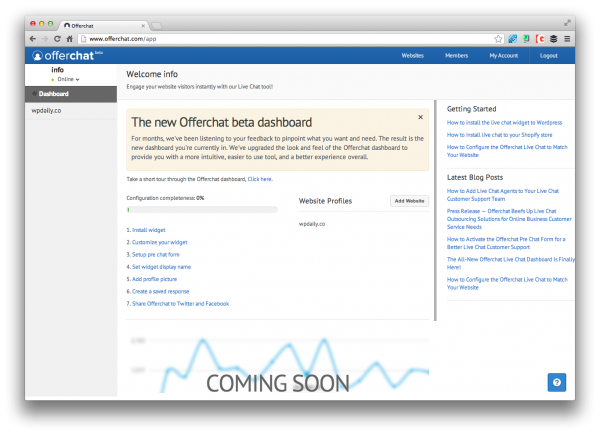Open the Members menu

click(456, 55)
